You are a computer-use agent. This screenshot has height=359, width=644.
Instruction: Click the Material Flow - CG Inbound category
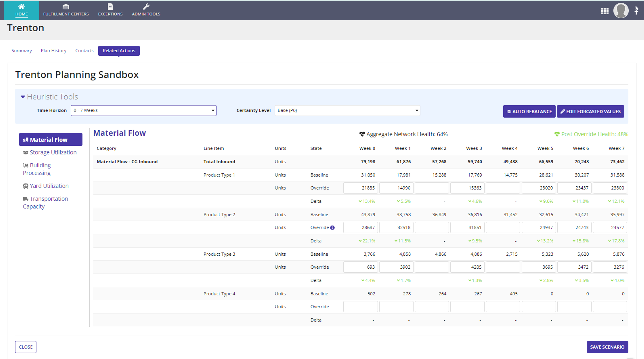tap(127, 162)
